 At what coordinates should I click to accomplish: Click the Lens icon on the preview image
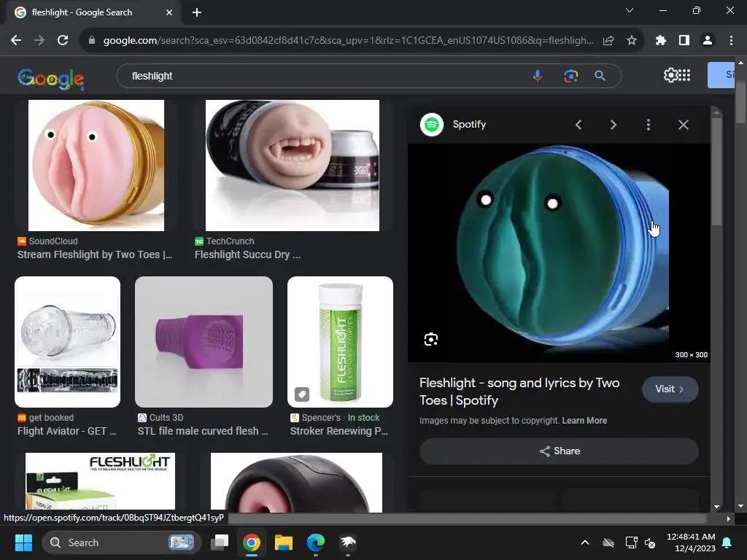430,339
